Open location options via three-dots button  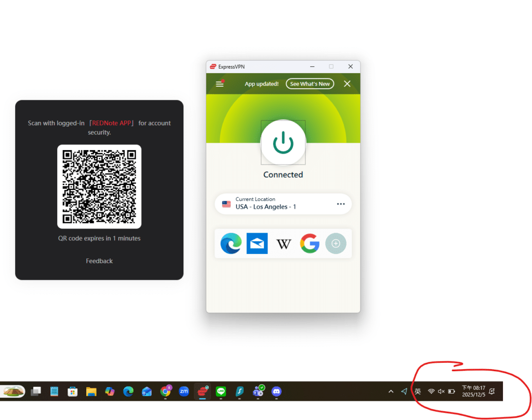(341, 204)
